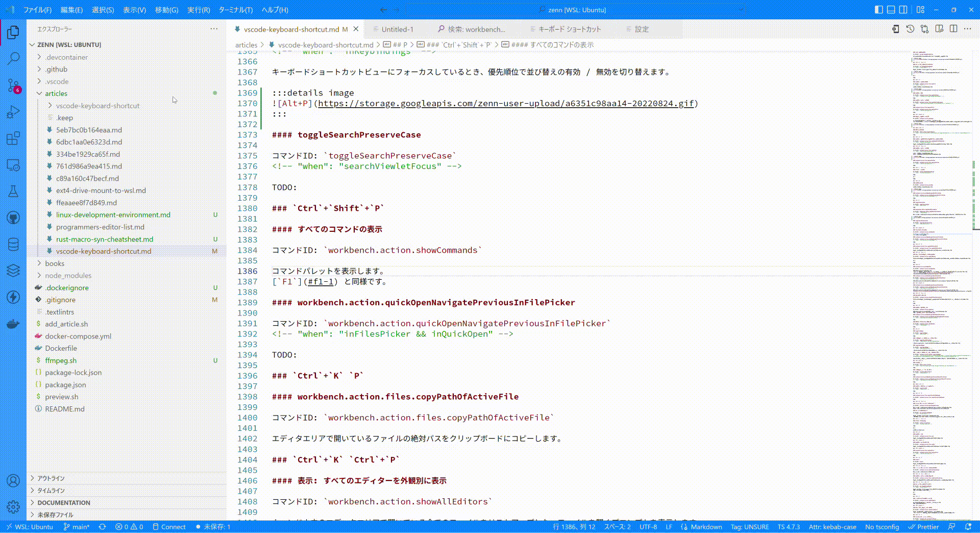Open Explorer views and more actions ellipsis
Screen dimensions: 980x533
click(x=214, y=29)
